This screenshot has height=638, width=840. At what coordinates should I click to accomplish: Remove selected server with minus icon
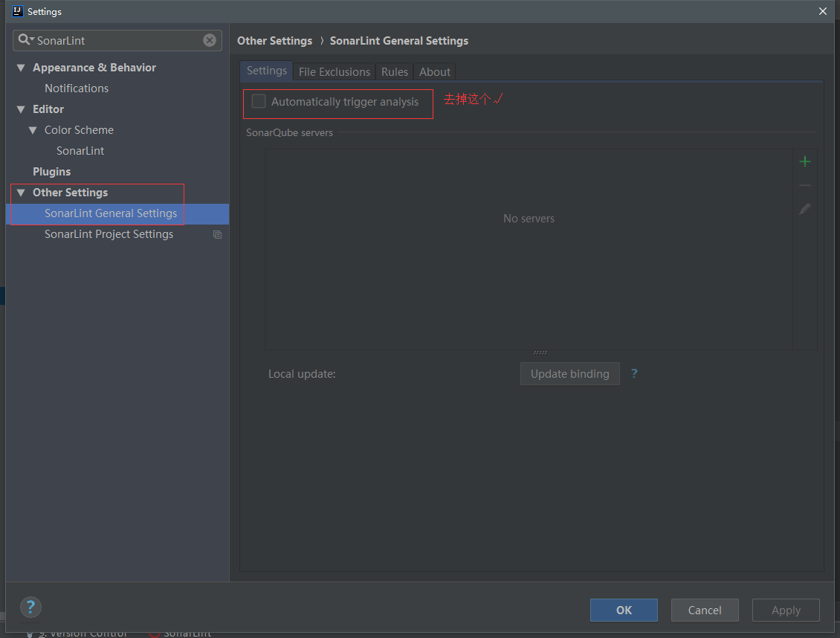pyautogui.click(x=804, y=185)
